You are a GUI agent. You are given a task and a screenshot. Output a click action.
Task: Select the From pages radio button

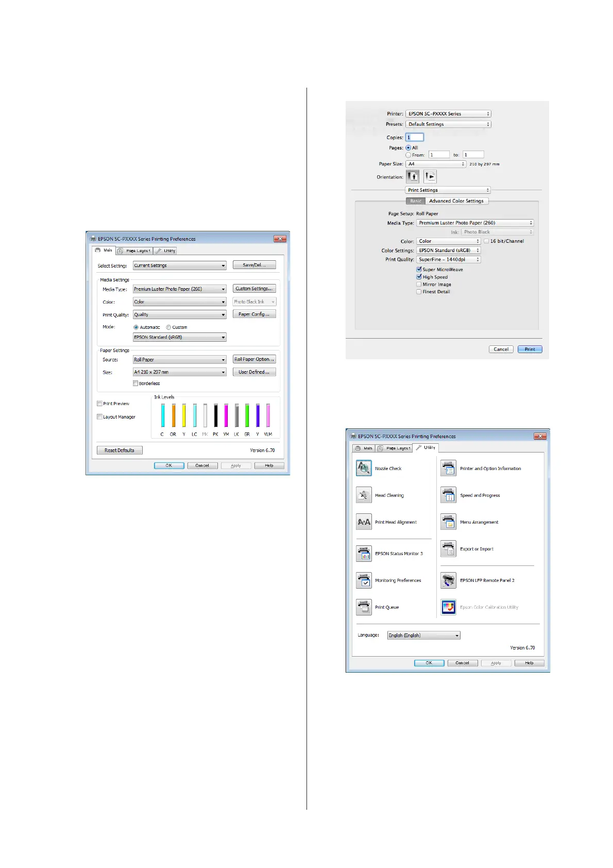408,155
